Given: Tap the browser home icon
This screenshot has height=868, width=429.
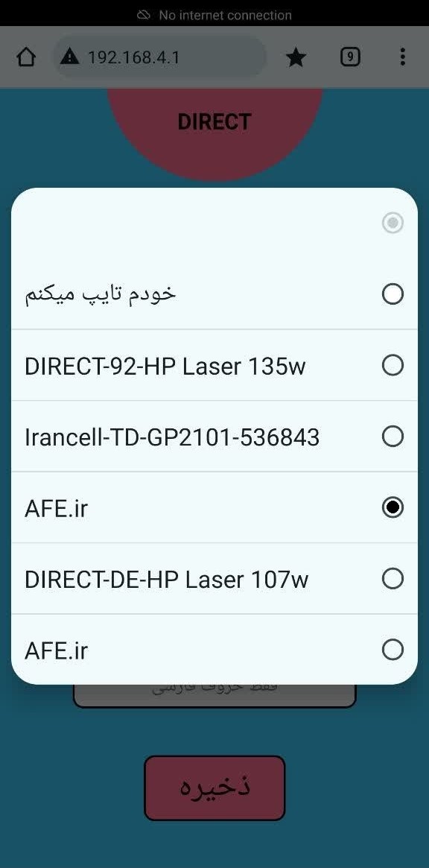Looking at the screenshot, I should tap(27, 57).
